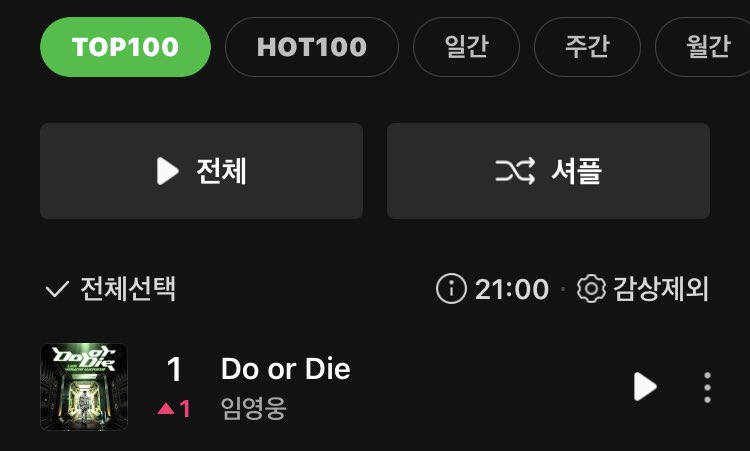Click the Do or Die song title
The height and width of the screenshot is (451, 750).
tap(286, 369)
